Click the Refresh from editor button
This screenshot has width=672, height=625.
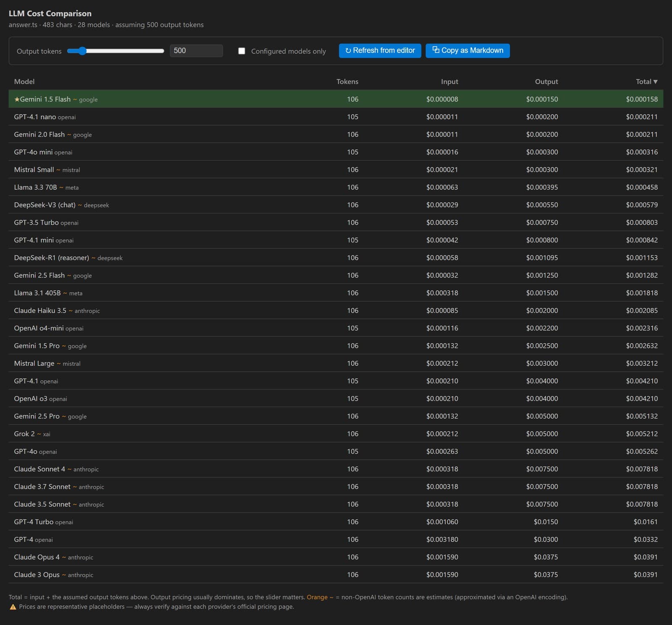(380, 50)
